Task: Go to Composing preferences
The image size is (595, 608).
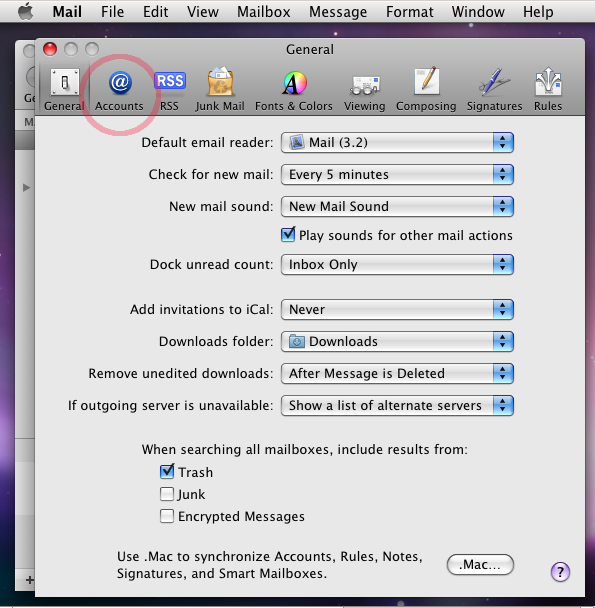Action: coord(426,90)
